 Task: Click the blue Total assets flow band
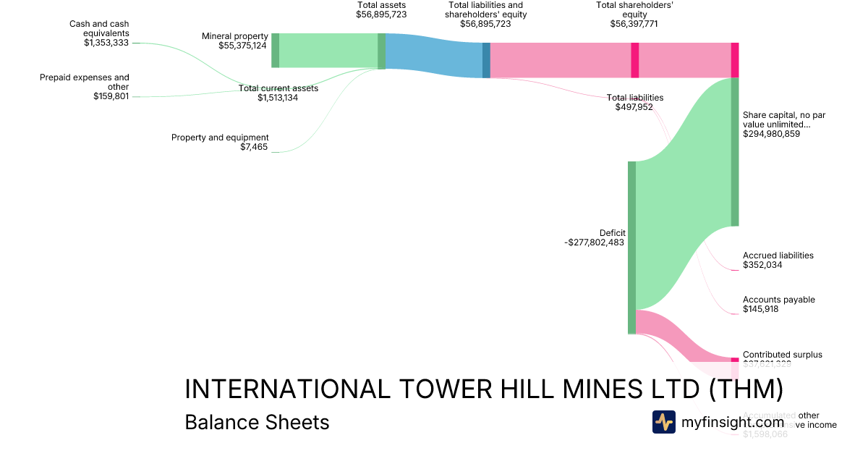434,56
